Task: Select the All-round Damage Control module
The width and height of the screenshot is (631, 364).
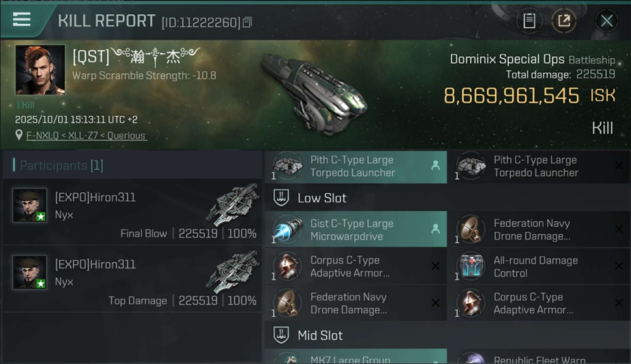Action: point(539,266)
